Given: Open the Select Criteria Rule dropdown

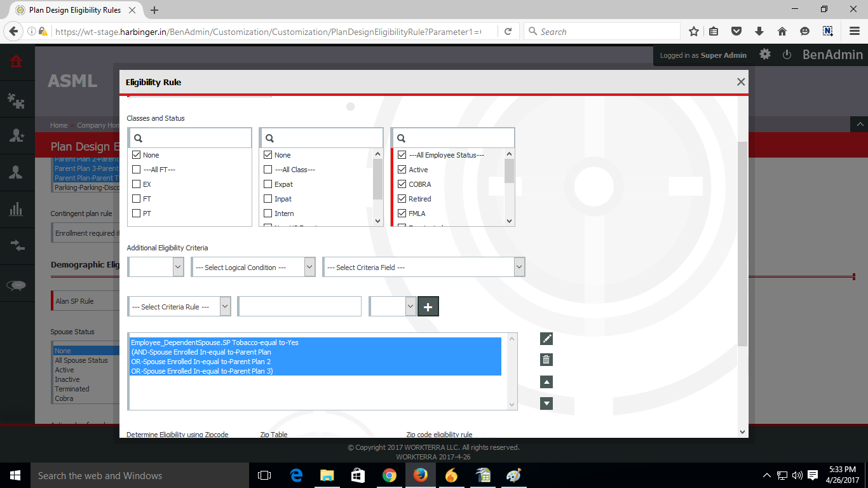Looking at the screenshot, I should [x=179, y=307].
